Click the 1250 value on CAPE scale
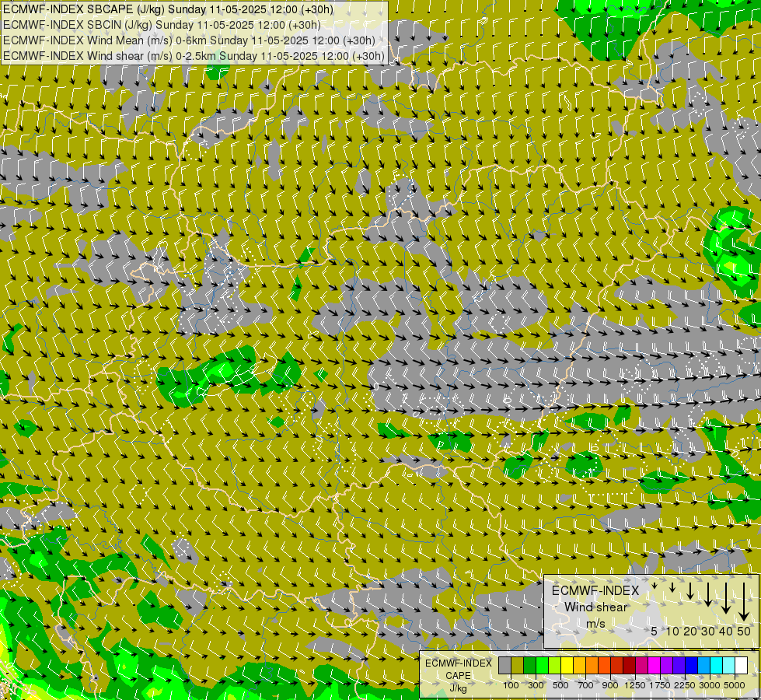The height and width of the screenshot is (700, 761). (x=635, y=685)
